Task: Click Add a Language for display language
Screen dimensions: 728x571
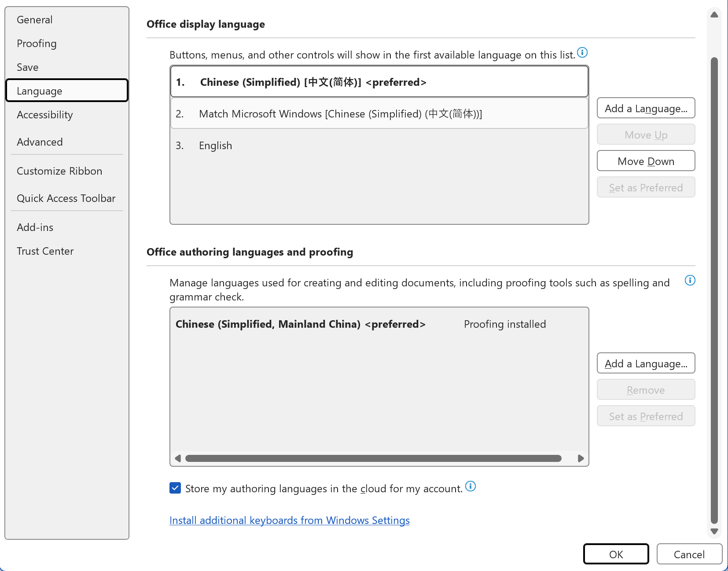Action: tap(646, 108)
